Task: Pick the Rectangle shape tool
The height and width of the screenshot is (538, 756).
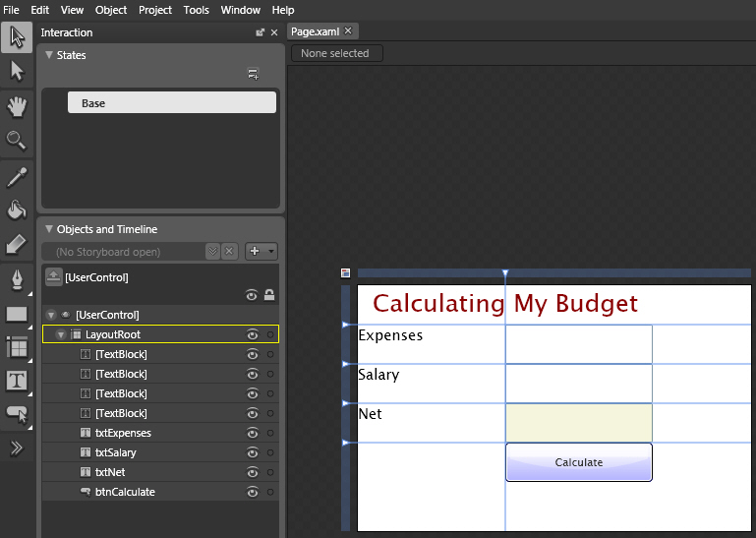Action: 17,315
